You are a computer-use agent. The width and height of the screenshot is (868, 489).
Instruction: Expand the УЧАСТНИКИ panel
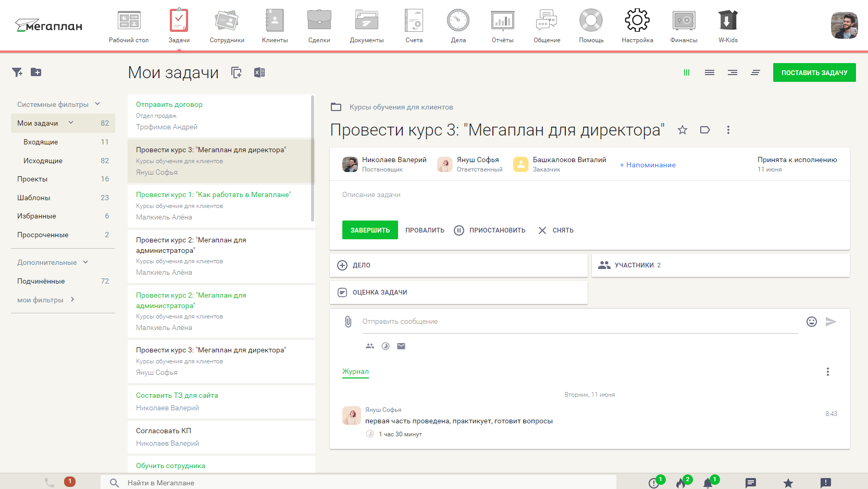[x=721, y=265]
